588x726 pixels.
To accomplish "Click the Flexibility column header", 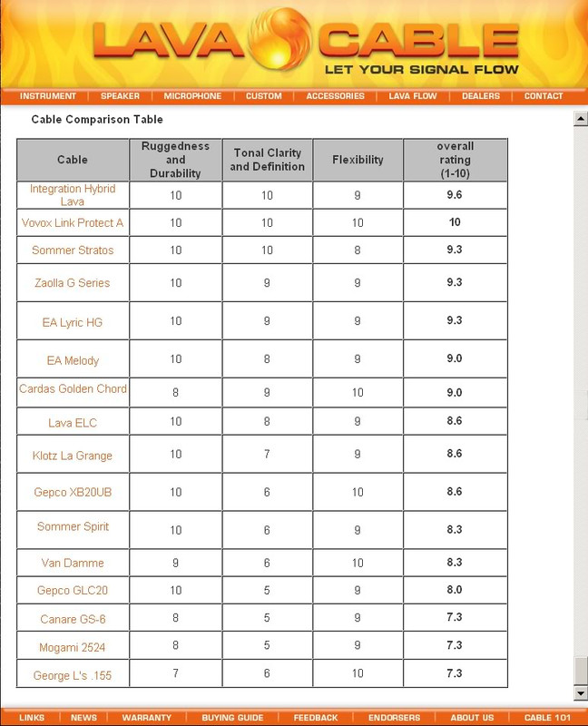I will pyautogui.click(x=358, y=160).
